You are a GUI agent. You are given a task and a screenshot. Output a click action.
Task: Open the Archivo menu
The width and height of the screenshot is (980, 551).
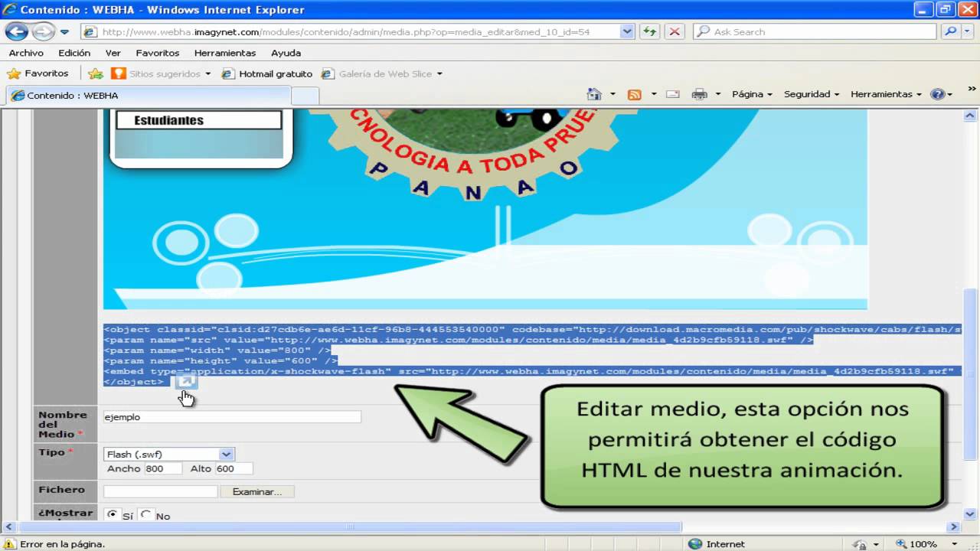[x=26, y=53]
